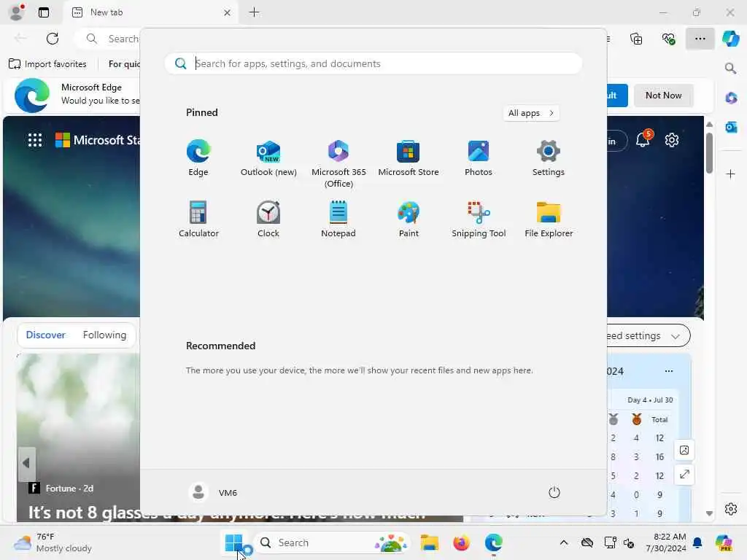Refresh the Edge page
The width and height of the screenshot is (747, 560).
pos(53,39)
